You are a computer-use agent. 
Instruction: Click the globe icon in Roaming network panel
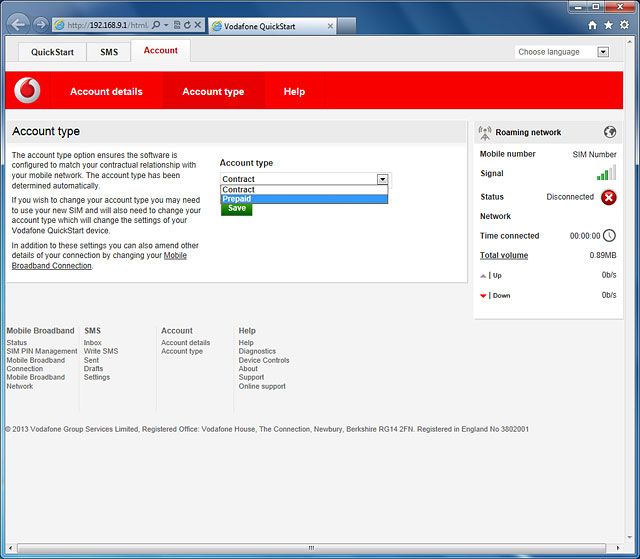point(610,132)
